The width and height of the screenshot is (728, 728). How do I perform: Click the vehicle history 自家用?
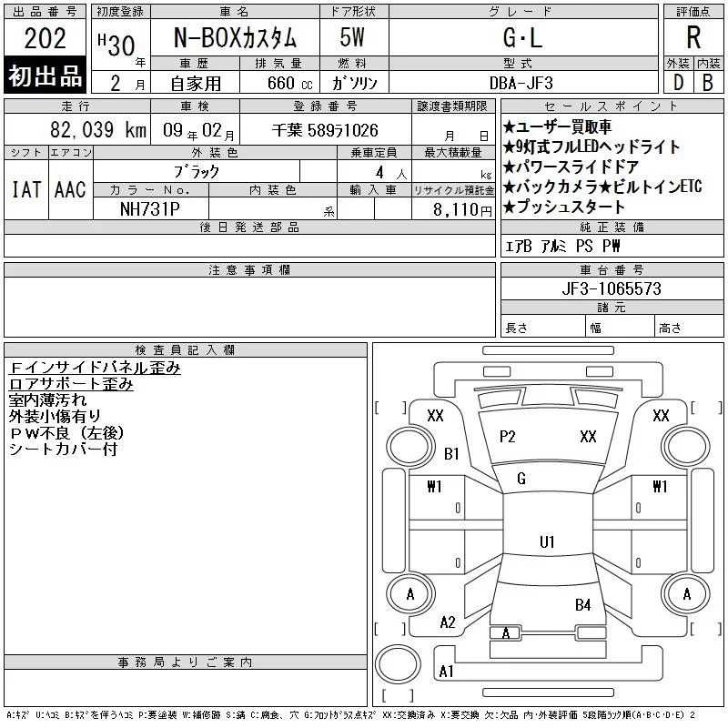[x=196, y=84]
